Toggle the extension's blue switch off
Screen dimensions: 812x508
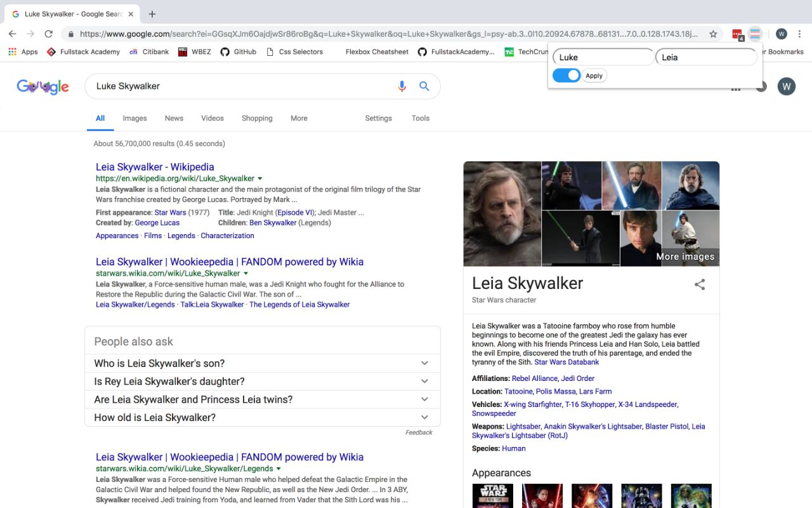tap(566, 76)
